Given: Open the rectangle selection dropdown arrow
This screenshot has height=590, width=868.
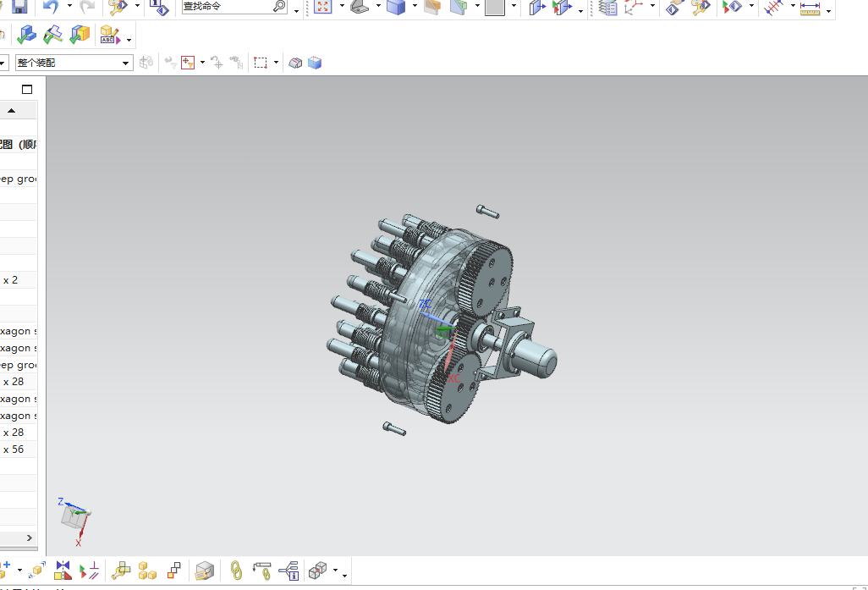Looking at the screenshot, I should tap(276, 63).
